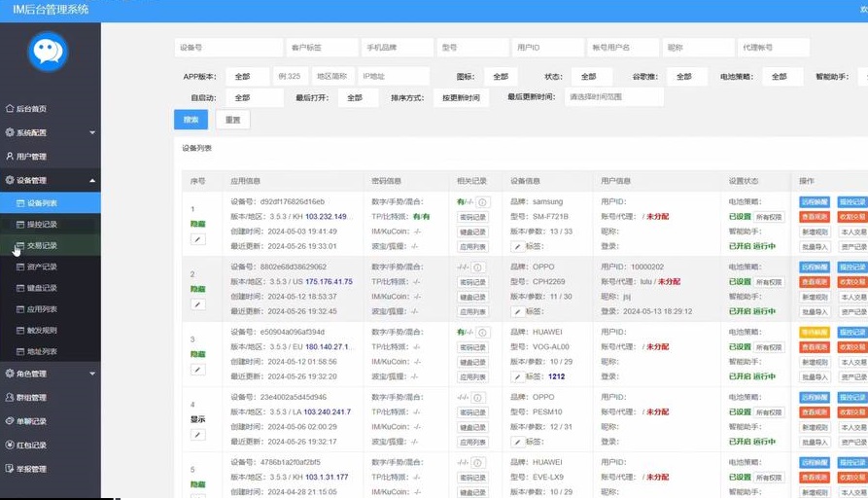868x500 pixels.
Task: Click the 重置 button
Action: tap(233, 120)
